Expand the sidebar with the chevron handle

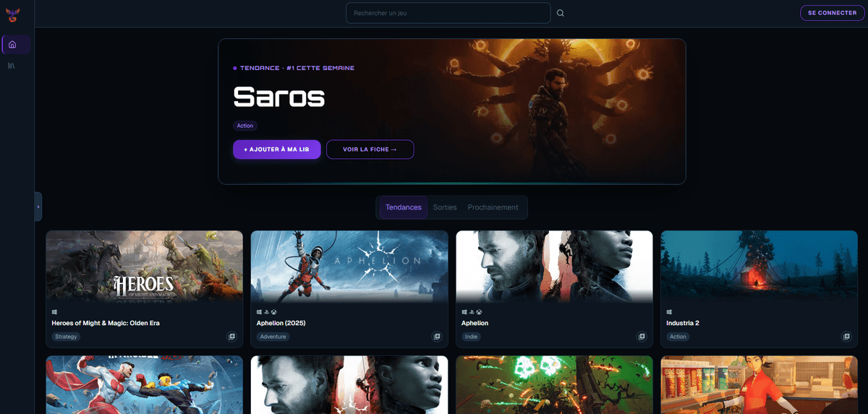[38, 207]
